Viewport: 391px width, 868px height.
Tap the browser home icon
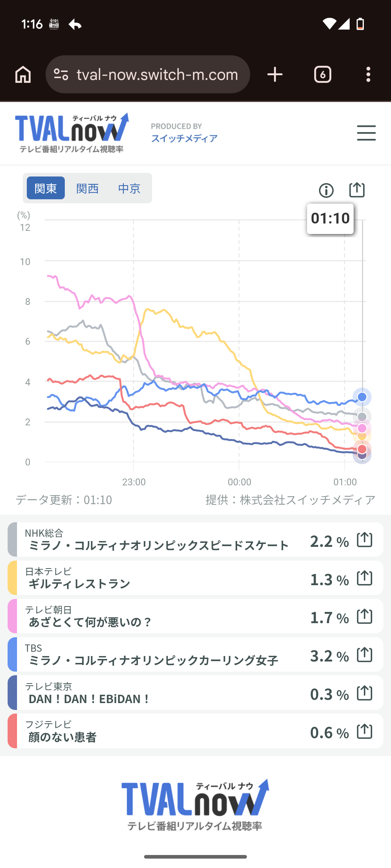click(x=23, y=75)
